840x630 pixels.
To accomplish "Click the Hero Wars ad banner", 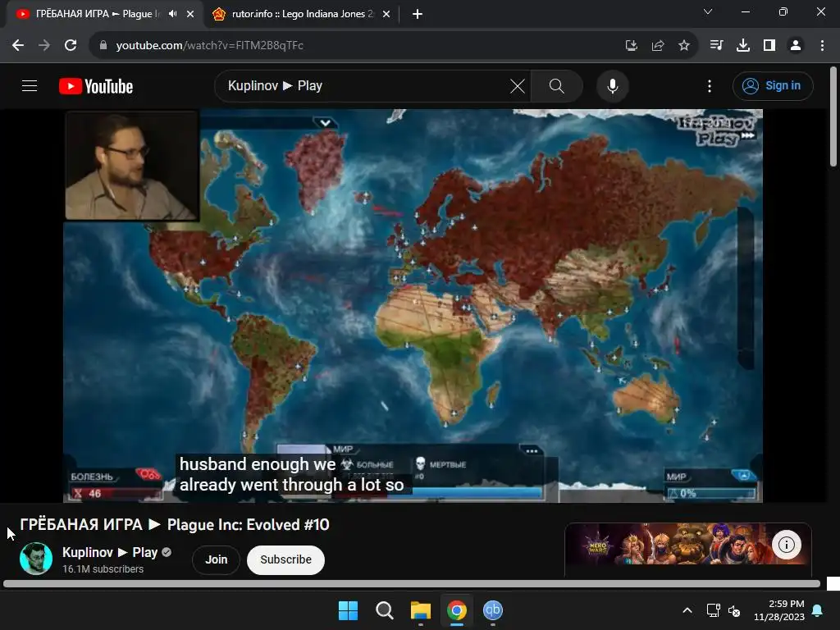I will (688, 546).
